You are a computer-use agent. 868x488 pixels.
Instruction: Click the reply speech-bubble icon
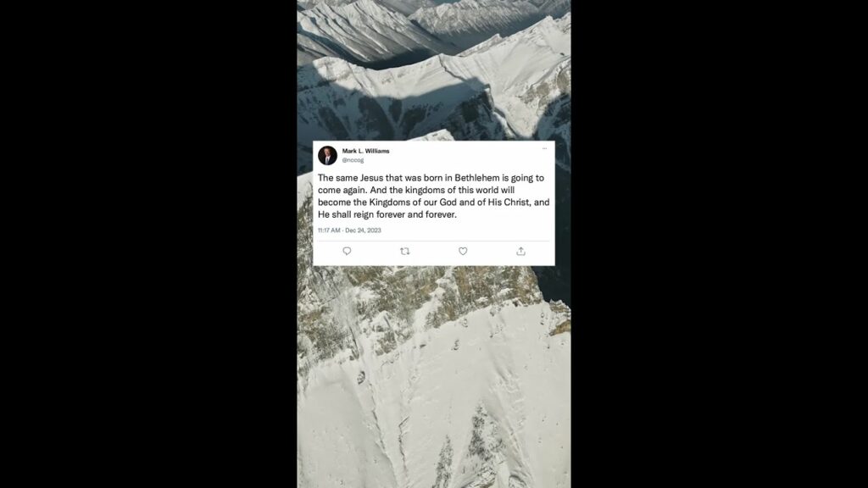[x=347, y=251]
